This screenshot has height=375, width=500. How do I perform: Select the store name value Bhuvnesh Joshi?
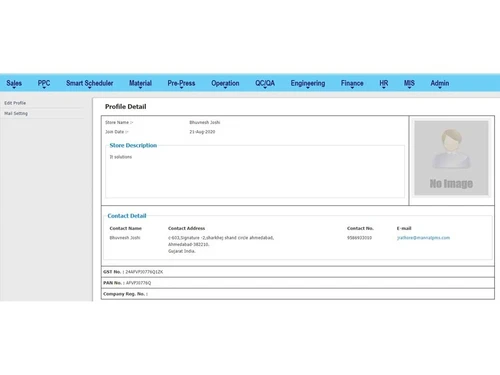coord(205,122)
